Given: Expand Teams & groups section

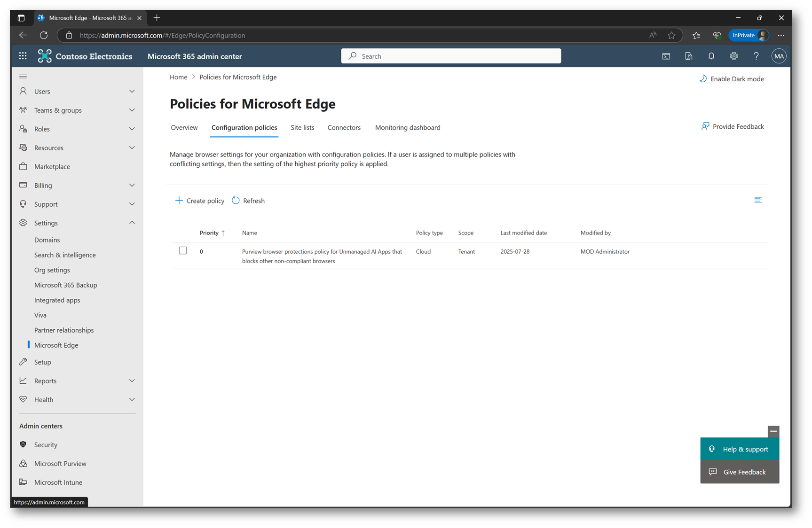Looking at the screenshot, I should click(x=132, y=110).
